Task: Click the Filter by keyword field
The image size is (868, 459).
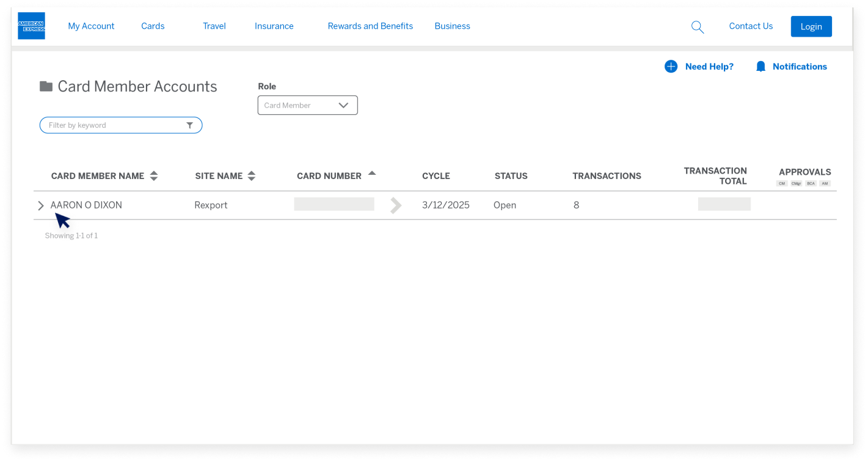Action: point(113,125)
